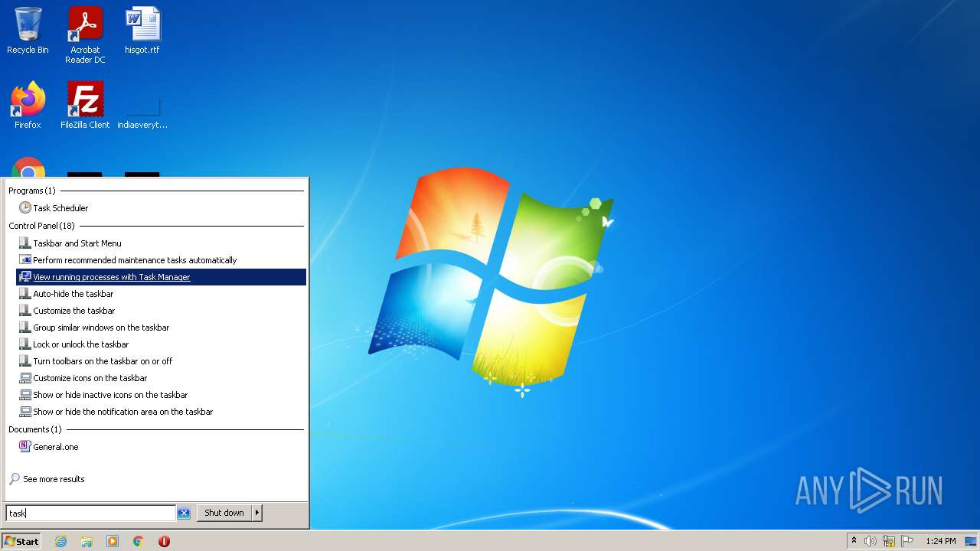The width and height of the screenshot is (980, 551).
Task: Open the network tray icon
Action: (x=889, y=541)
